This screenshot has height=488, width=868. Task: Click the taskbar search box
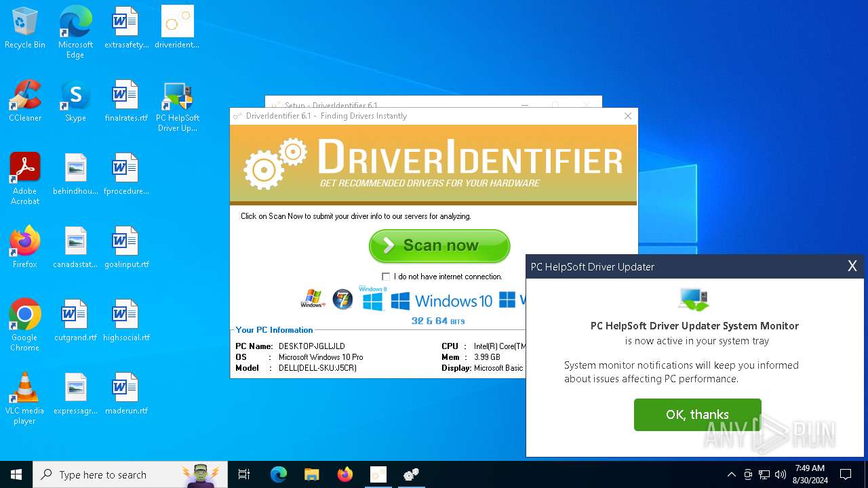click(130, 474)
